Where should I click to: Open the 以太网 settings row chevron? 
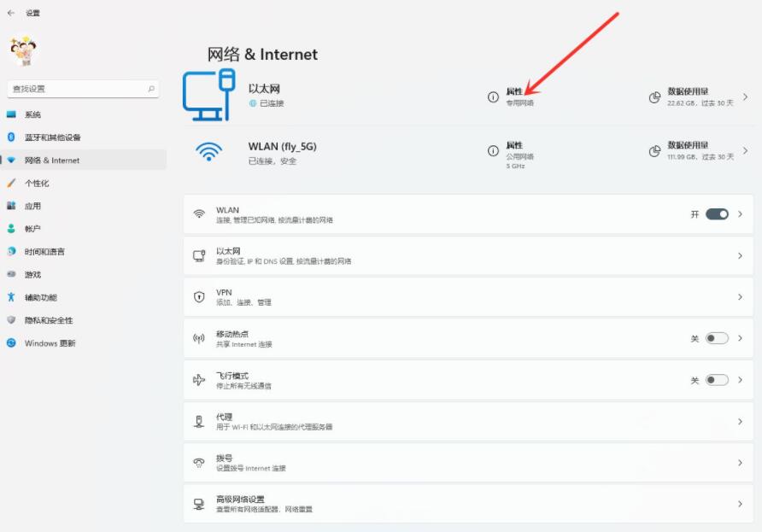[740, 255]
